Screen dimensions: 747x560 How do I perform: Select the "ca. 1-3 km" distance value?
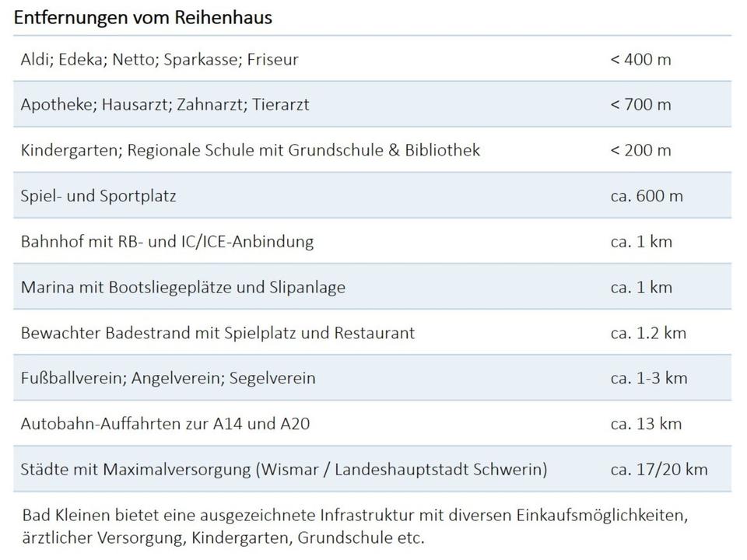[x=649, y=379]
